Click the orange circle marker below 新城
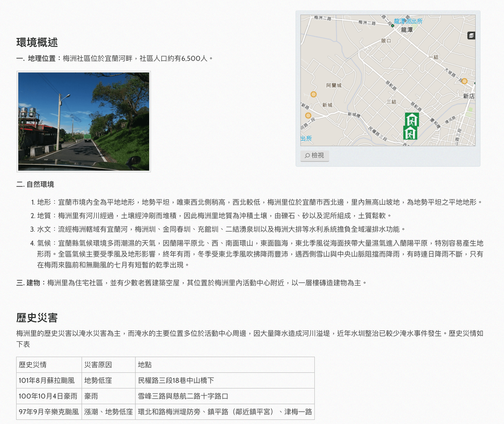This screenshot has height=424, width=504. point(308,115)
